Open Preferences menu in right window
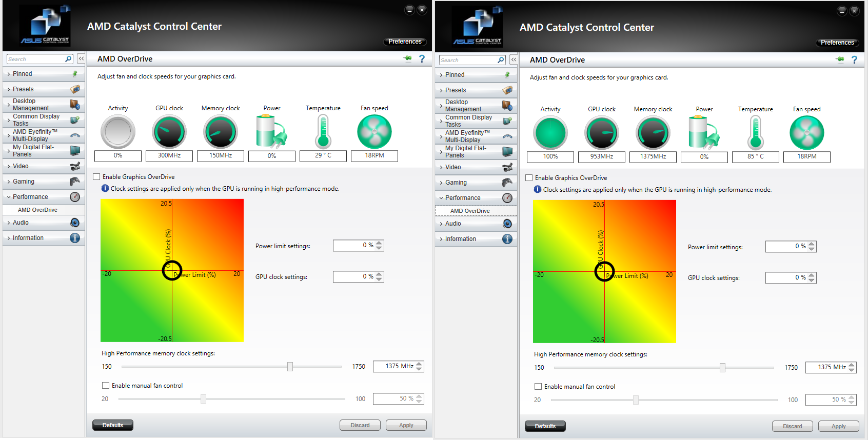Viewport: 868px width, 440px height. (837, 43)
